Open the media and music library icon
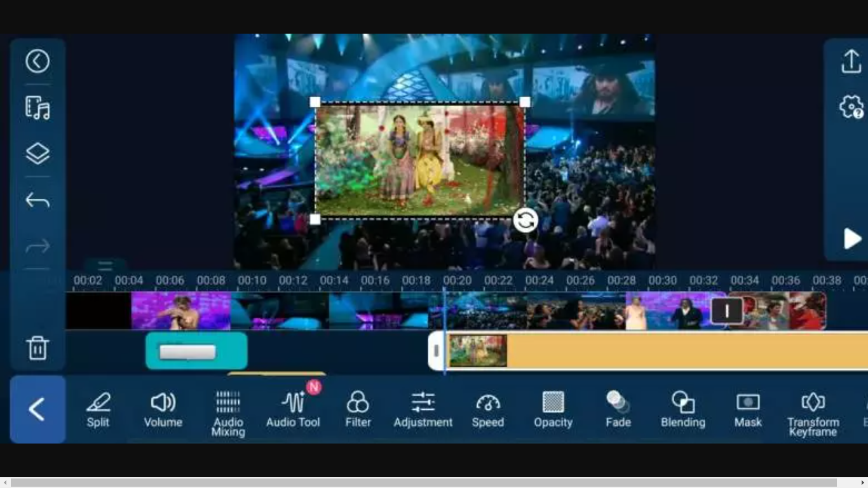868x488 pixels. coord(37,108)
